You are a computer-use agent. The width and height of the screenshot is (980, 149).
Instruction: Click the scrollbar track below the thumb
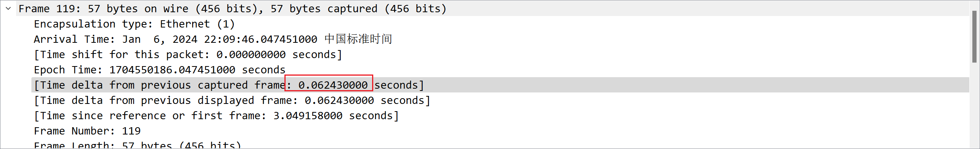click(x=974, y=105)
